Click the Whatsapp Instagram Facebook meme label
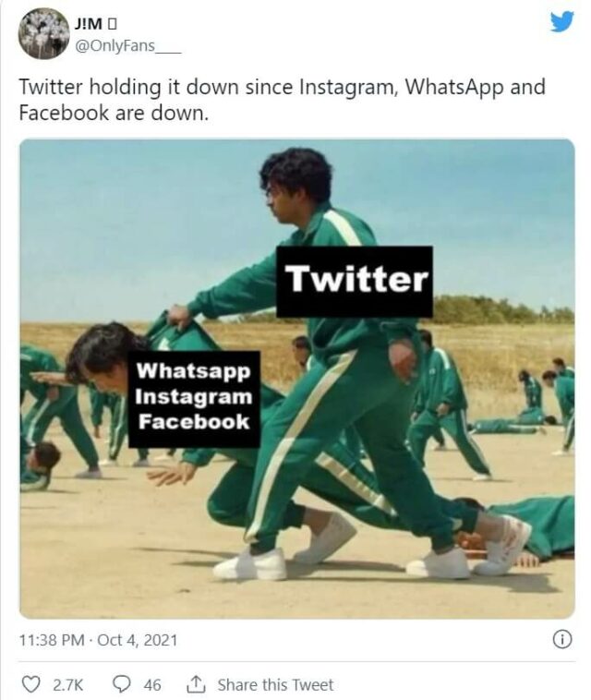The width and height of the screenshot is (591, 700). point(194,399)
